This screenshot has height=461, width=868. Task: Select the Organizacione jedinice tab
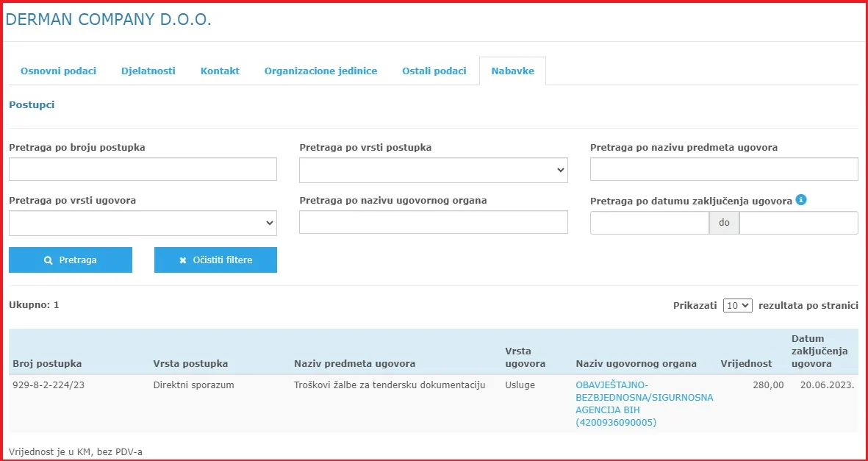[x=320, y=71]
